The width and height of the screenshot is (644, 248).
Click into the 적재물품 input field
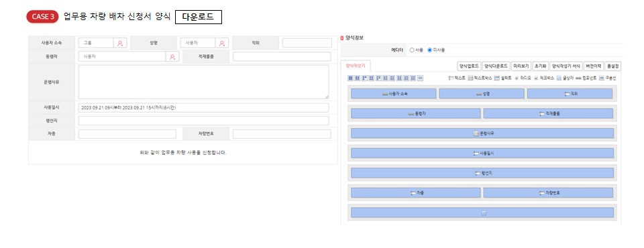(282, 57)
